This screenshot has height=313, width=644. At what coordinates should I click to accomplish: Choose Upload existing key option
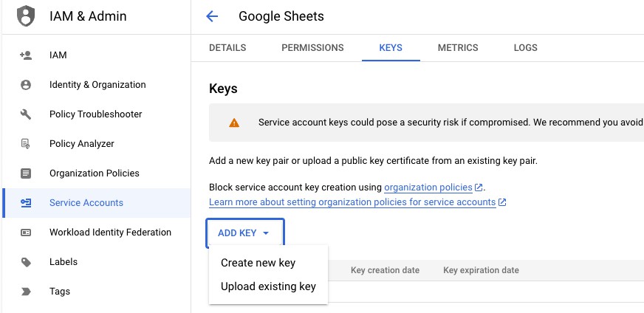point(268,286)
